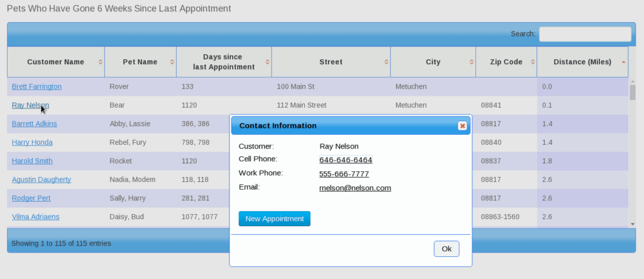Viewport: 644px width, 279px height.
Task: Select customer Barrett Adkins
Action: tap(35, 123)
